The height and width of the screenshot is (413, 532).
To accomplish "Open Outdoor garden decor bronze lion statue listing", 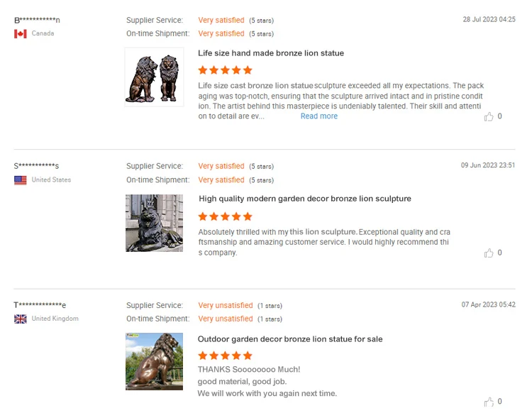I will 290,339.
